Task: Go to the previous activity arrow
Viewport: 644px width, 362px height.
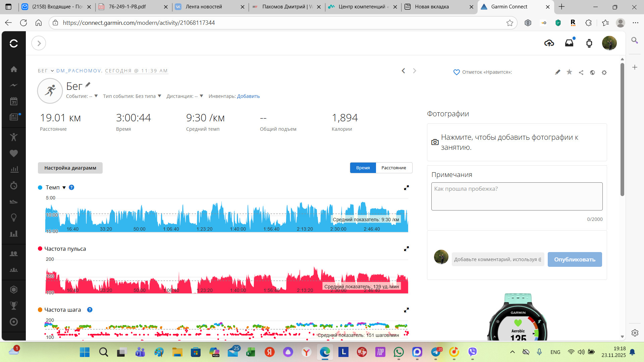Action: [x=403, y=71]
